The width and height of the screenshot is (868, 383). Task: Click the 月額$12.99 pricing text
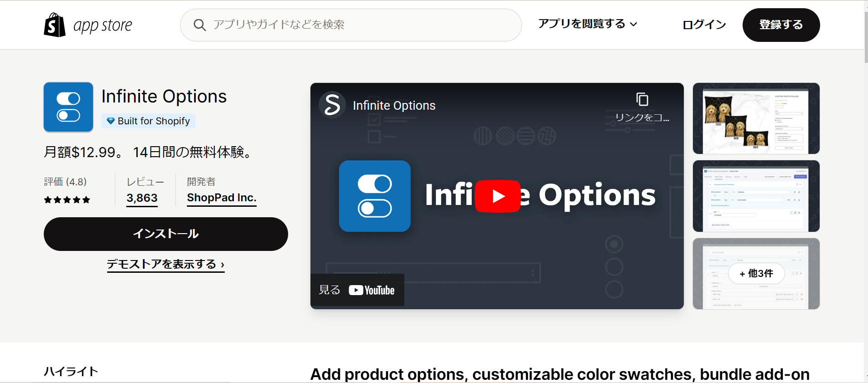click(83, 152)
